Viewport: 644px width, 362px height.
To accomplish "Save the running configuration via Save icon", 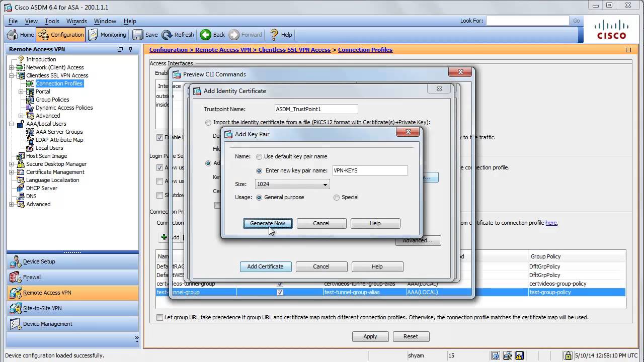I will (145, 35).
